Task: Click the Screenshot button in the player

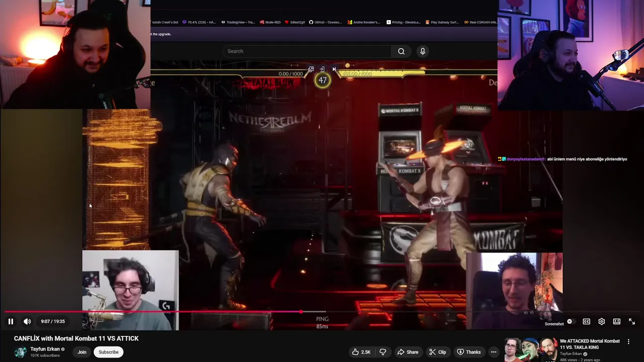Action: (x=554, y=324)
